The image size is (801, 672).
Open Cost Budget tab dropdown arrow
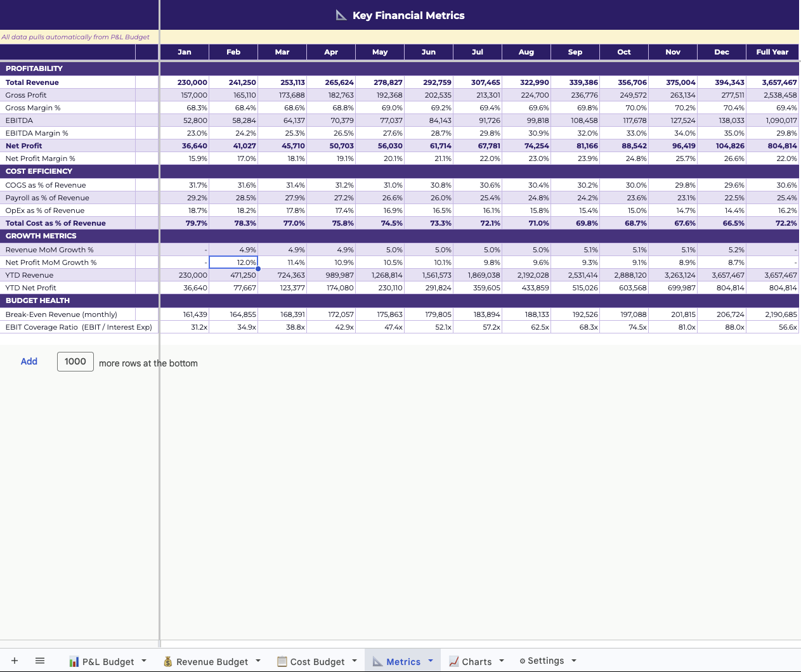pos(355,661)
